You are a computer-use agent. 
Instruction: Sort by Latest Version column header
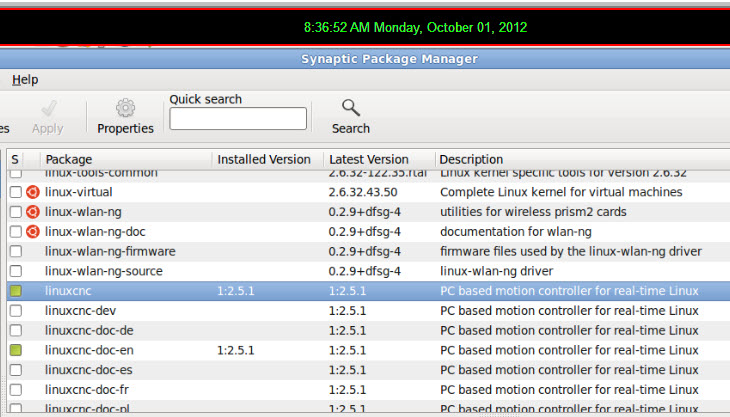coord(379,160)
